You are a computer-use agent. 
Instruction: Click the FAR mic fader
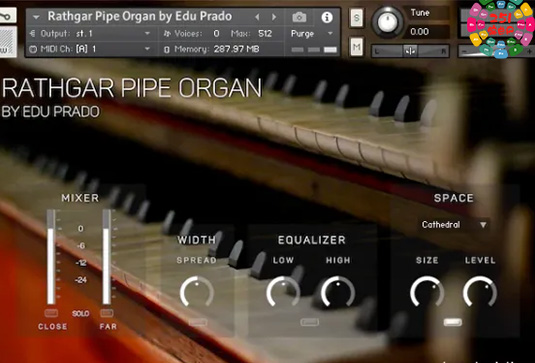coord(106,257)
